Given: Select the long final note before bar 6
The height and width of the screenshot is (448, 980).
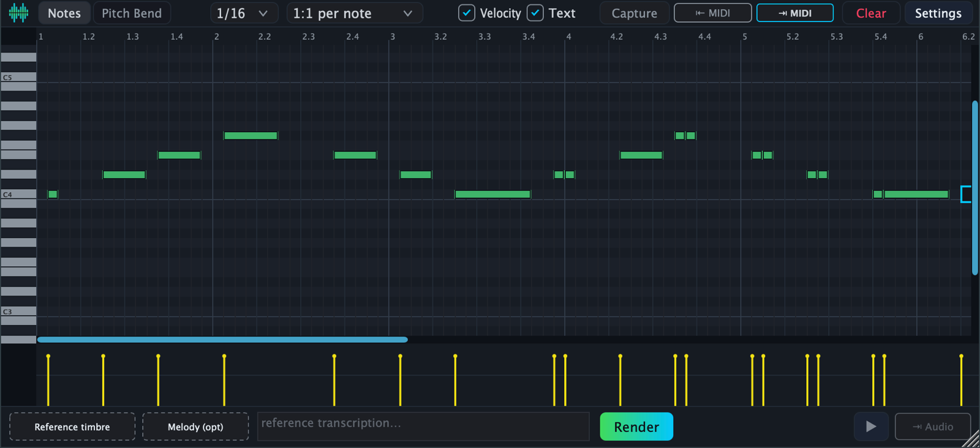Looking at the screenshot, I should (916, 194).
